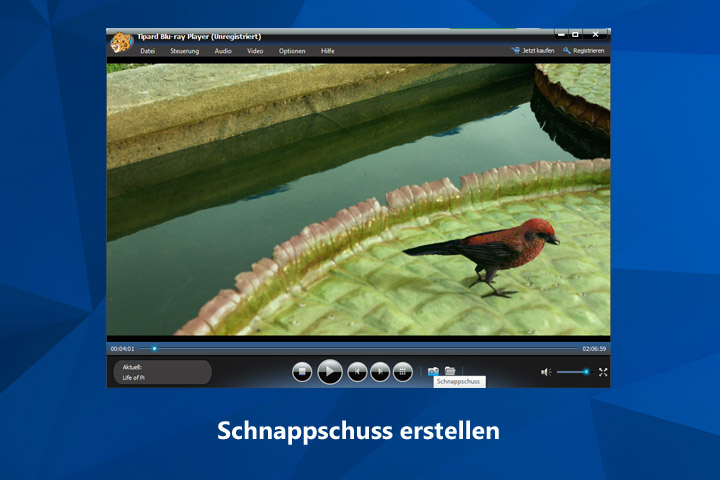Click the shopping cart icon
Viewport: 720px width, 480px height.
(x=516, y=51)
